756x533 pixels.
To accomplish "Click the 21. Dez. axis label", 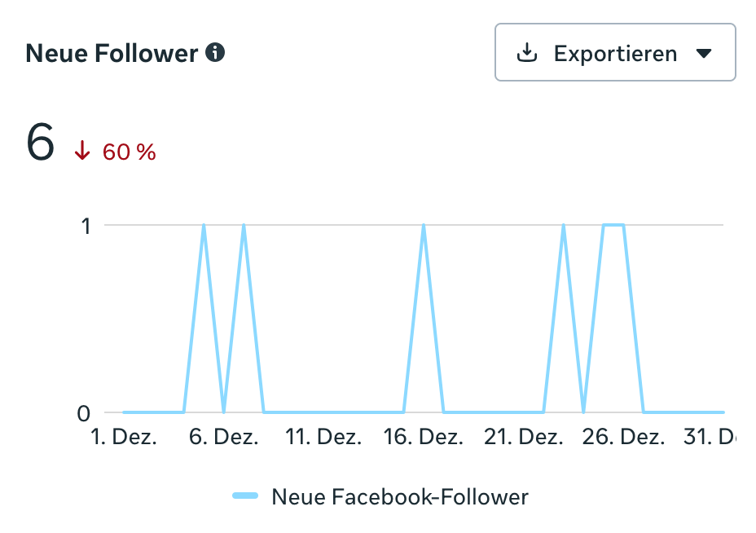I will click(x=524, y=437).
